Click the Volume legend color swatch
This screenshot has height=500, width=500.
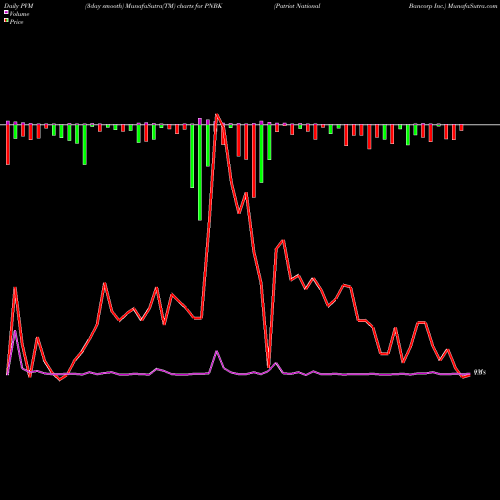(6, 13)
